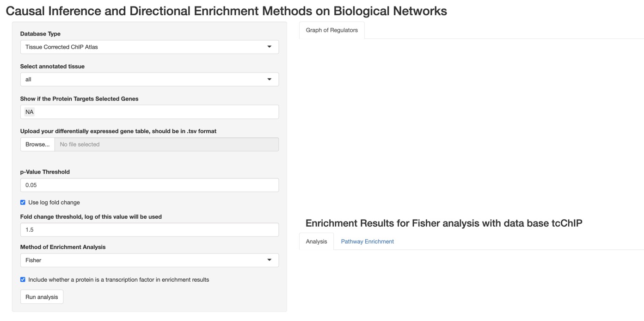Click the Database Type dropdown arrow
The height and width of the screenshot is (321, 644).
point(270,47)
